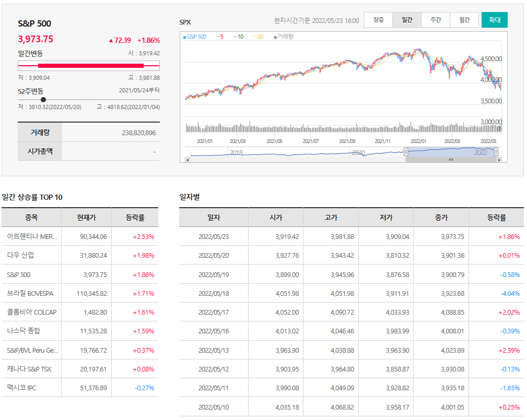Click the 52주변동 range marker dot
This screenshot has height=420, width=527.
[x=43, y=100]
